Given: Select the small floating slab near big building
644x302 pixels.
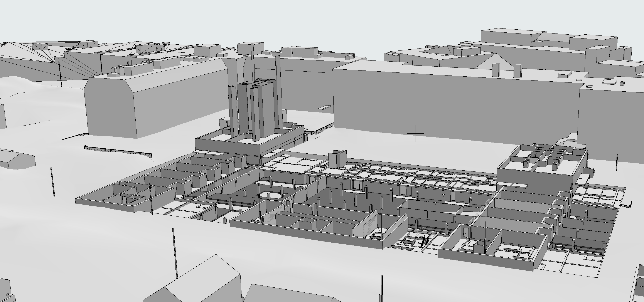Looking at the screenshot, I should tap(324, 108).
